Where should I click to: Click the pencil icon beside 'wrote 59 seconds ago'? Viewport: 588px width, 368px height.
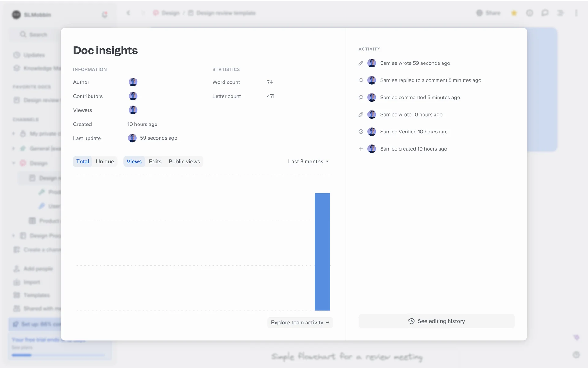click(361, 63)
